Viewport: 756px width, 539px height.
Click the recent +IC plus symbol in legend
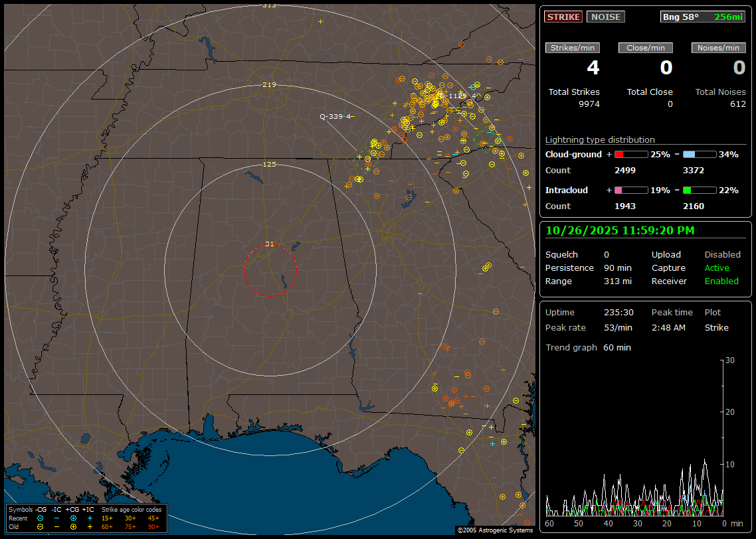click(90, 518)
